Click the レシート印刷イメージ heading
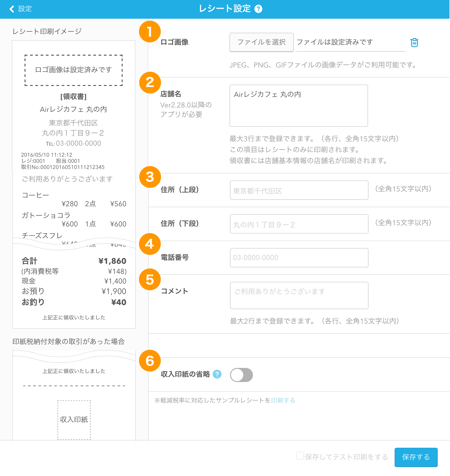450x476 pixels. click(x=47, y=31)
